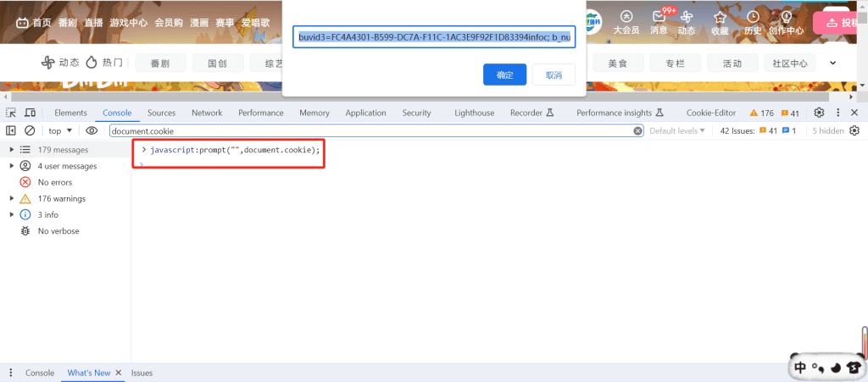The image size is (868, 382).
Task: Clear the filter text with the X icon
Action: 638,130
